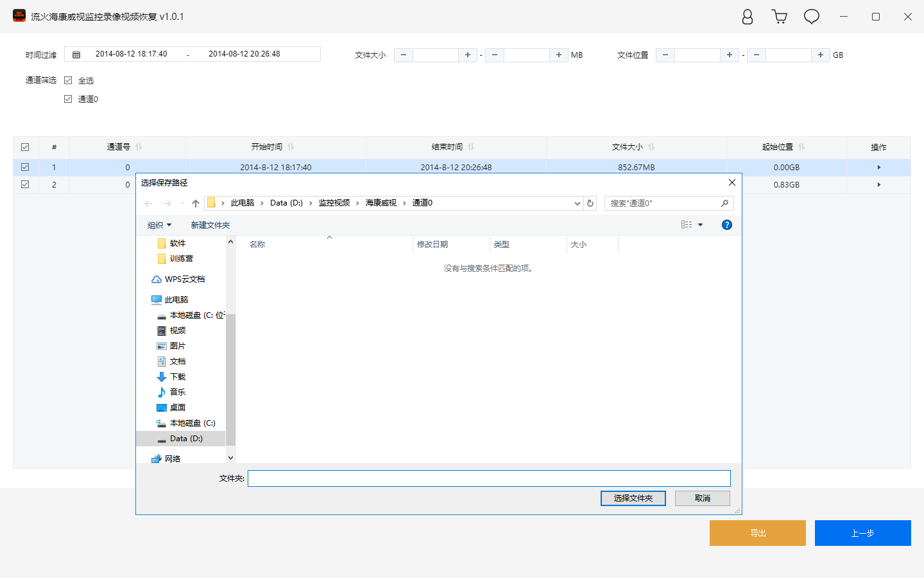Sort by file size column icon
This screenshot has height=578, width=924.
click(x=651, y=147)
